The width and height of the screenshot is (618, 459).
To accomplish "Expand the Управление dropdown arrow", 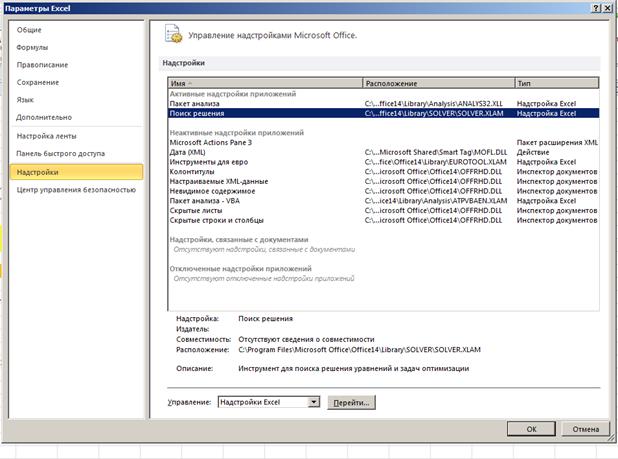I will (314, 402).
